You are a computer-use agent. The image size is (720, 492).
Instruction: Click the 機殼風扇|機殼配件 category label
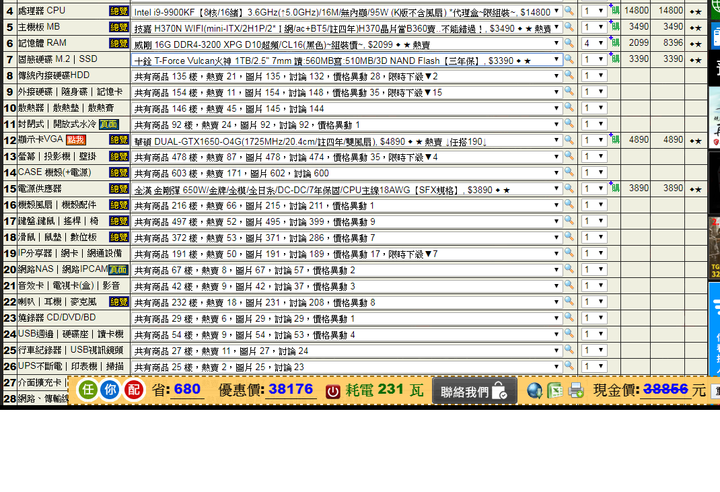[57, 204]
